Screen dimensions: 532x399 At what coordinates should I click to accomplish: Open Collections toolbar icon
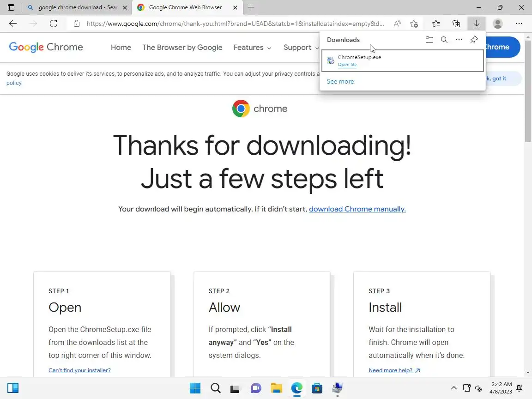click(x=456, y=24)
